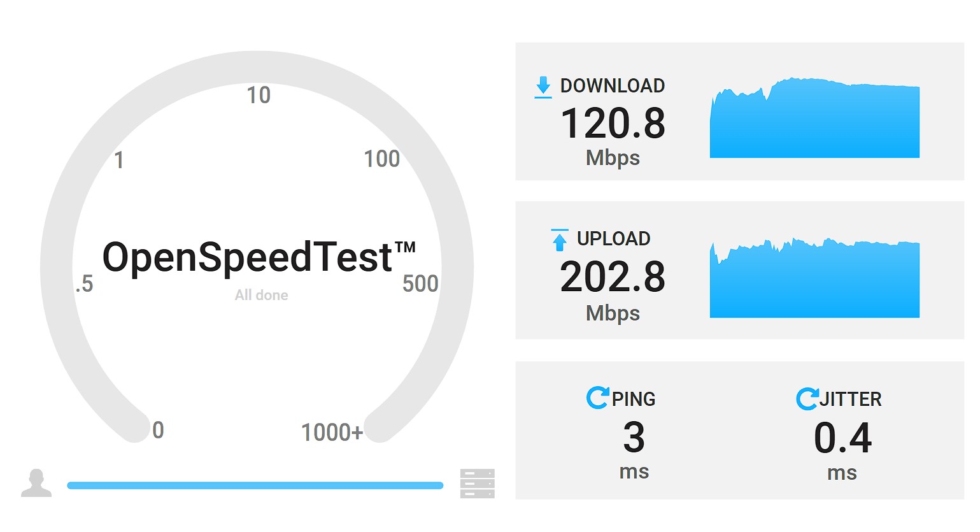Click the download arrow icon
980x532 pixels.
point(543,87)
